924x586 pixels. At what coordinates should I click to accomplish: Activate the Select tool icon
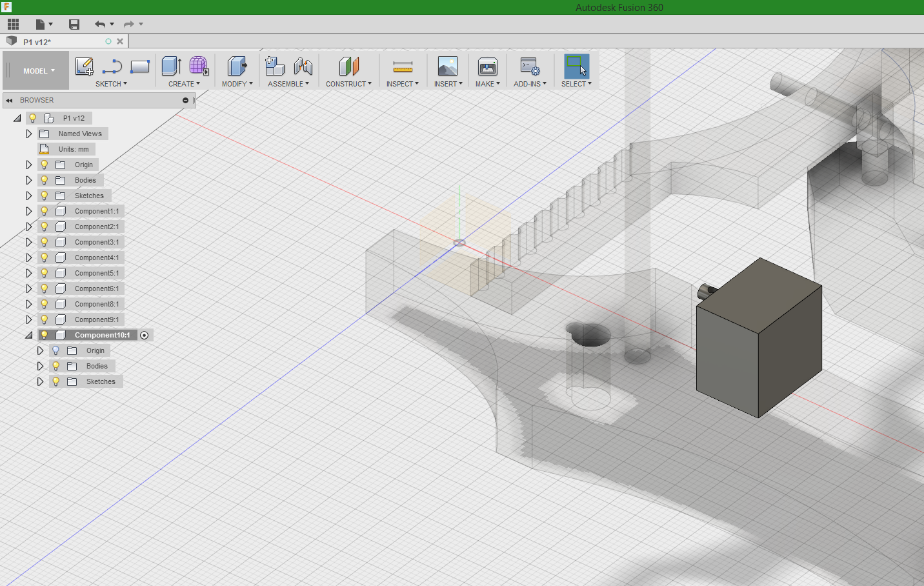click(x=576, y=66)
